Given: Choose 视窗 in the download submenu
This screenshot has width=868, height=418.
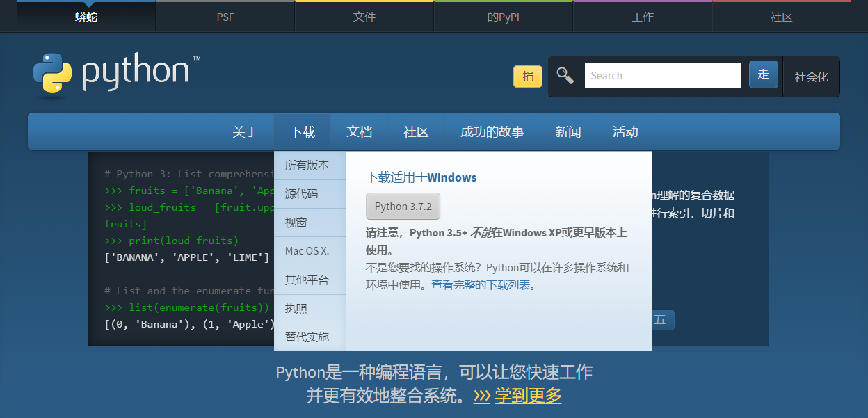Looking at the screenshot, I should click(310, 223).
